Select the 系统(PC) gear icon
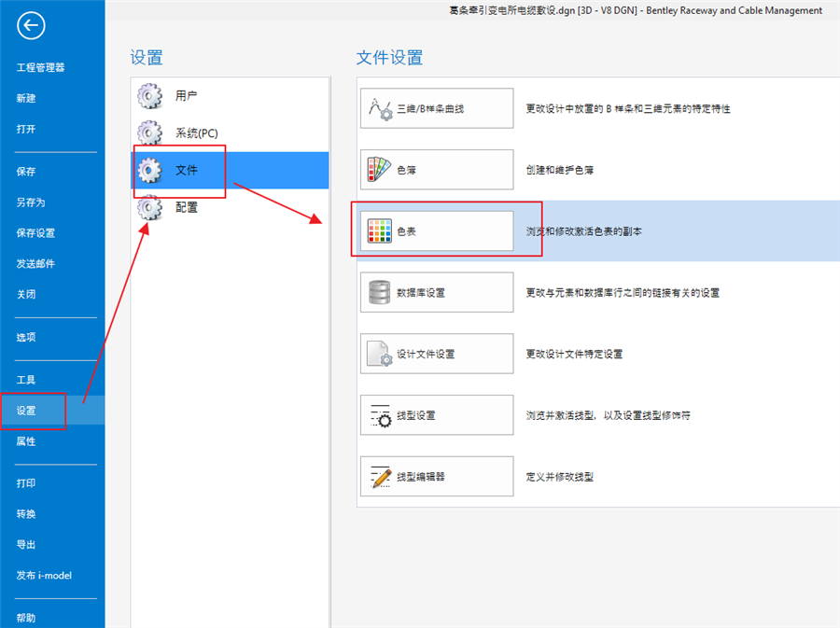840x628 pixels. pos(149,133)
